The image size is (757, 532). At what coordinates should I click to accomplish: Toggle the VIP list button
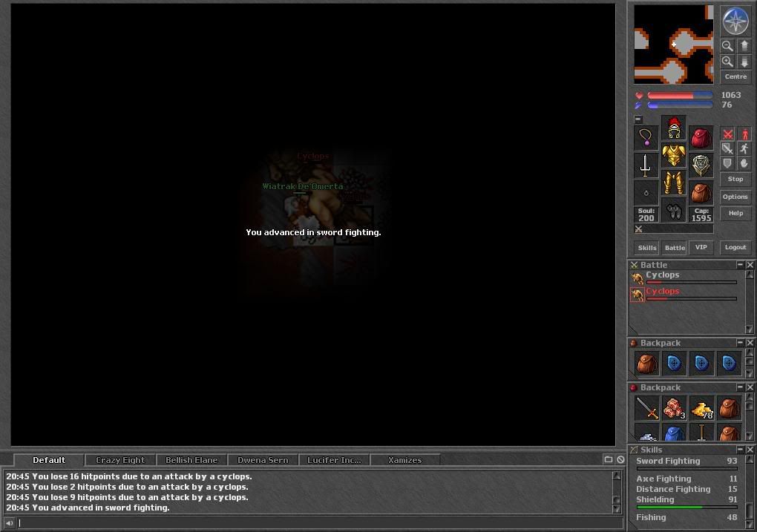click(701, 248)
